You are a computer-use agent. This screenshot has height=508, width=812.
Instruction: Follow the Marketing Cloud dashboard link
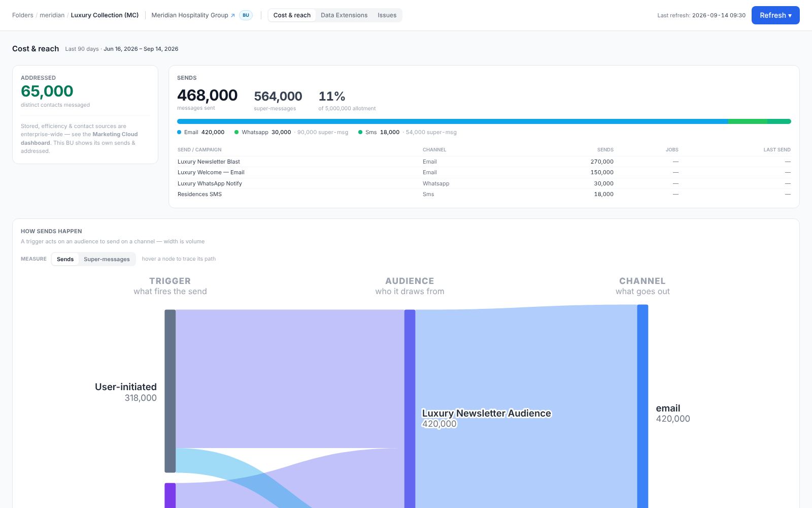[79, 138]
